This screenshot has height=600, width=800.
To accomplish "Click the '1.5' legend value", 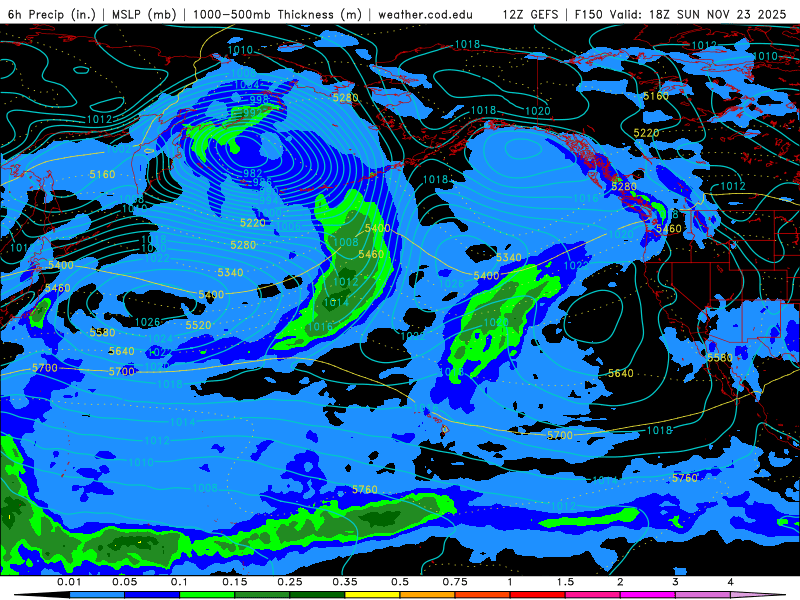I will (x=565, y=582).
